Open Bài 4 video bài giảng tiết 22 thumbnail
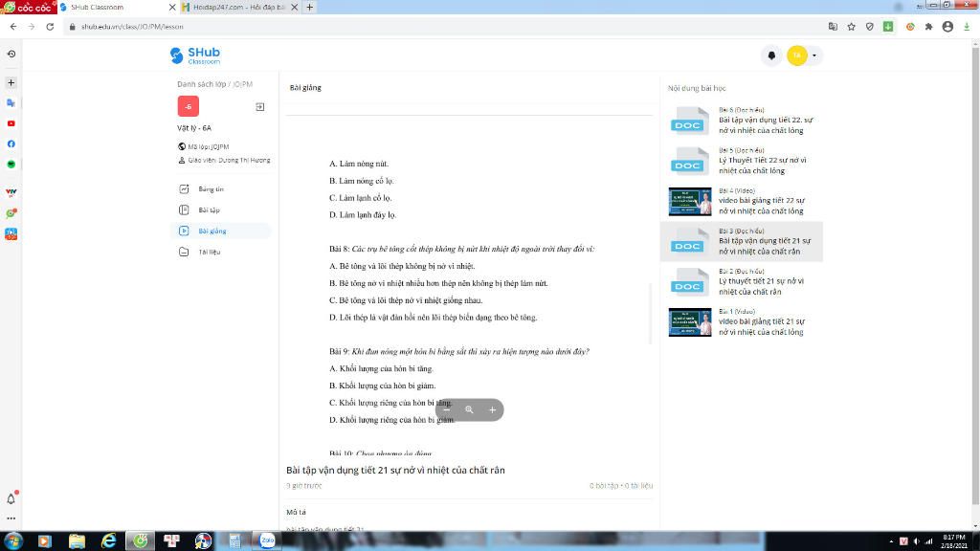This screenshot has height=551, width=980. [690, 202]
